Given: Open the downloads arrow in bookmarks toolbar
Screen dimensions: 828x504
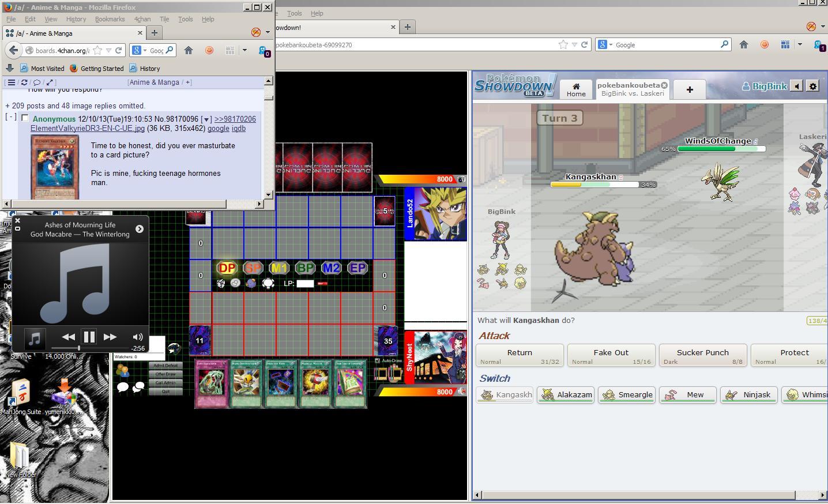Looking at the screenshot, I should [x=10, y=68].
